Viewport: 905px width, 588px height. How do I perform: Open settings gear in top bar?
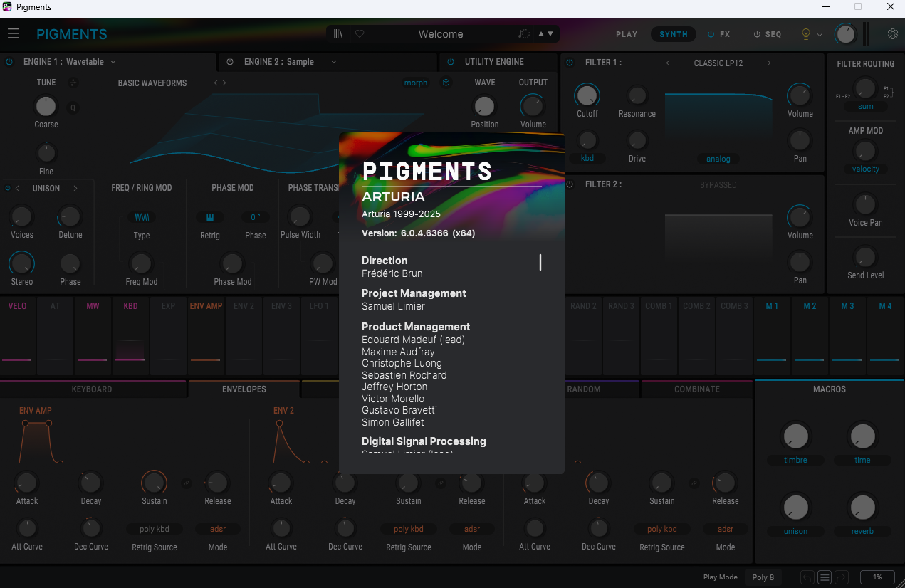coord(893,34)
